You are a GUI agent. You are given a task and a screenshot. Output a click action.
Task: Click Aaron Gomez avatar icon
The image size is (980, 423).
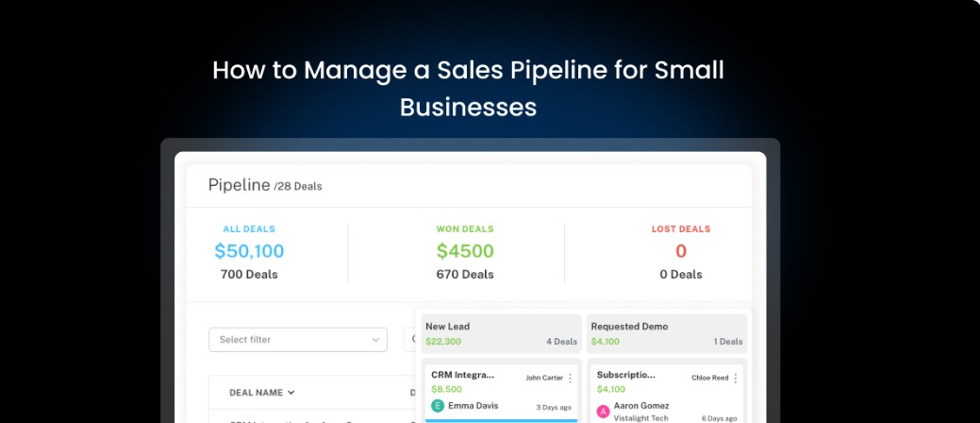pyautogui.click(x=604, y=411)
